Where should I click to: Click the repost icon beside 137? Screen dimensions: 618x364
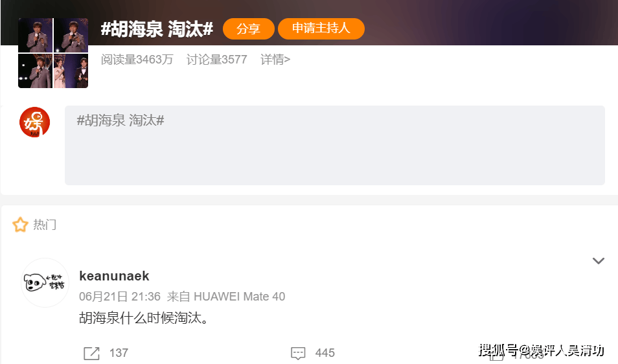tap(91, 353)
